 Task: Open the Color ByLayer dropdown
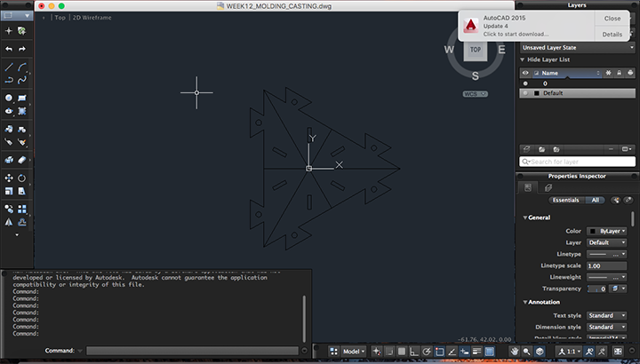pyautogui.click(x=606, y=231)
